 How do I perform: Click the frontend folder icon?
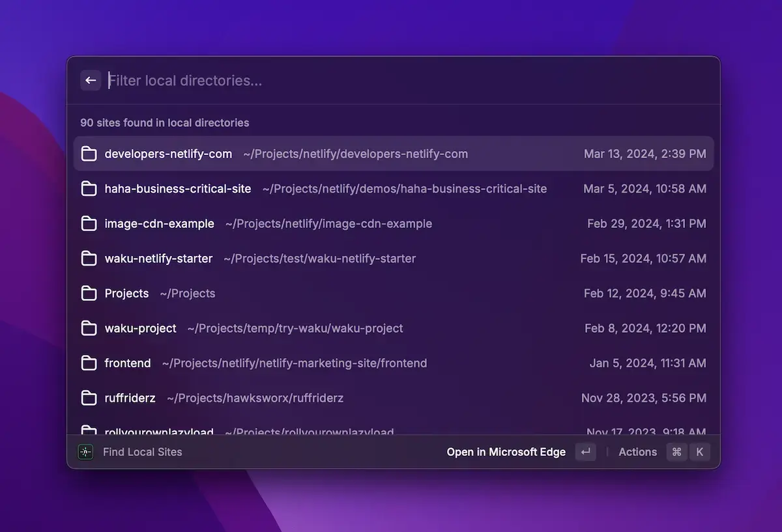pos(89,363)
